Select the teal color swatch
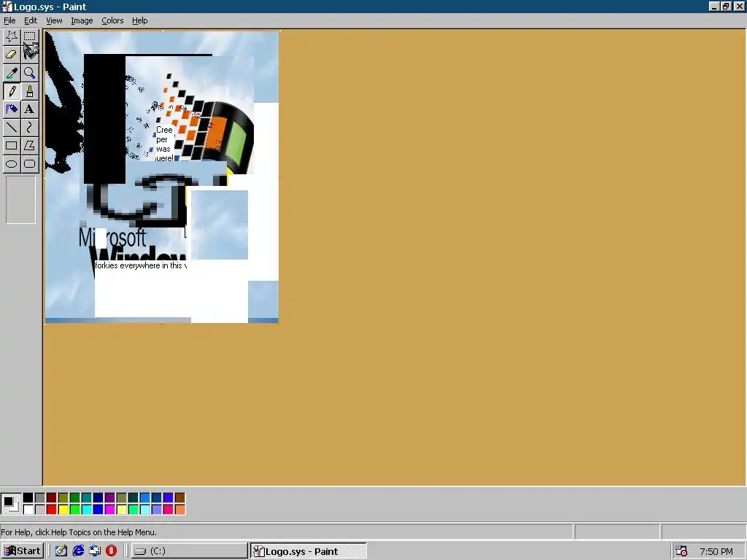This screenshot has height=560, width=747. click(x=86, y=497)
